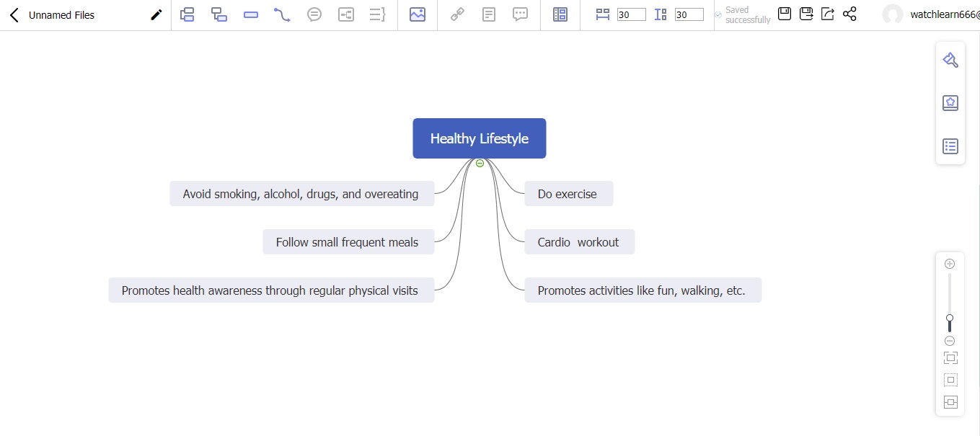980x436 pixels.
Task: Click the insert subtopic icon in toolbar
Action: [219, 14]
